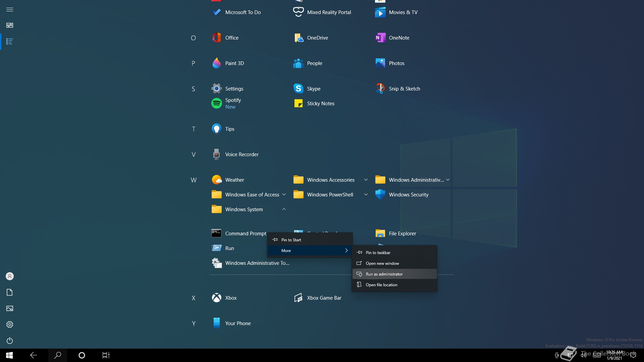Click the Windows Start button

(x=9, y=355)
